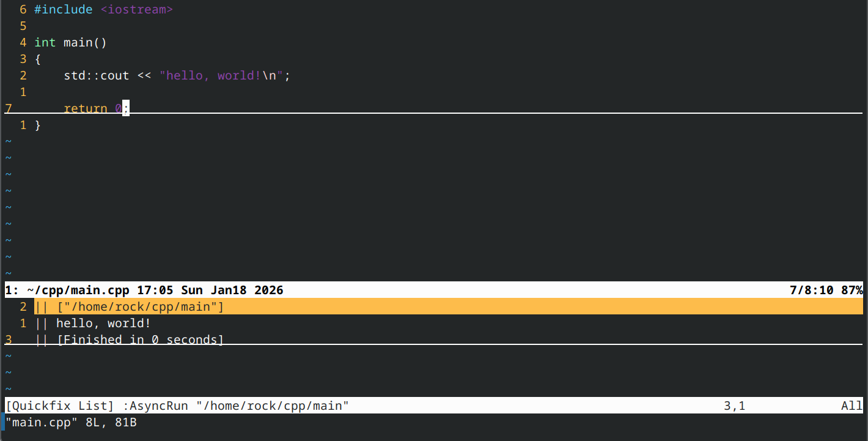The image size is (868, 441).
Task: Click the opening curly brace line
Action: click(38, 59)
